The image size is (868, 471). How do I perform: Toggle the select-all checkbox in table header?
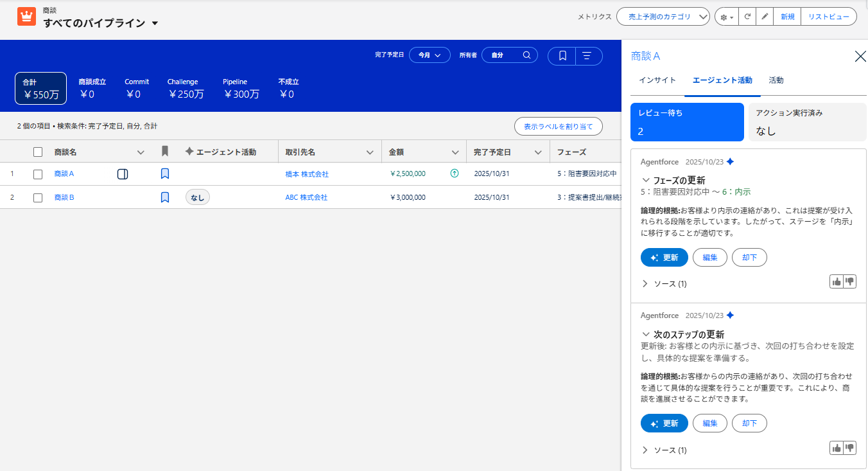(x=38, y=152)
